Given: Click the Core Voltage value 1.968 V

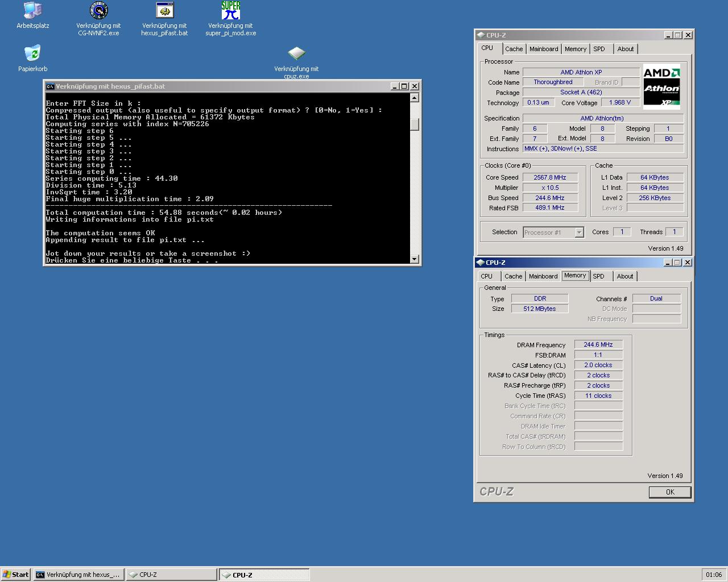Looking at the screenshot, I should point(620,103).
